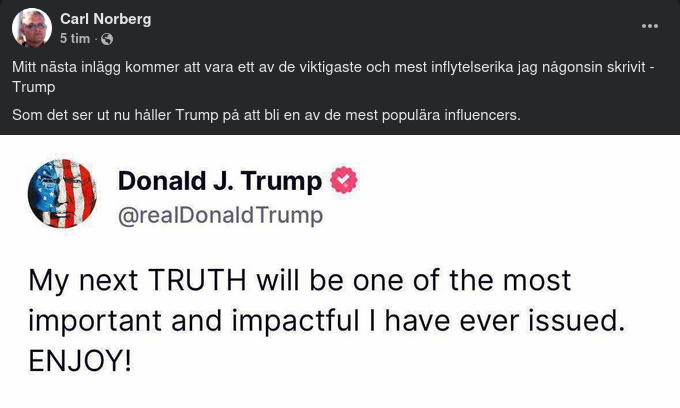Click the public audience globe icon
This screenshot has width=680, height=408.
tap(107, 39)
